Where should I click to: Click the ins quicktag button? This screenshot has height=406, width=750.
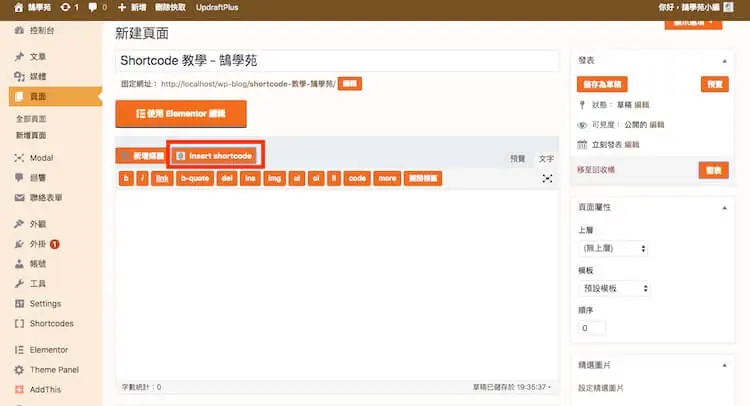click(250, 178)
